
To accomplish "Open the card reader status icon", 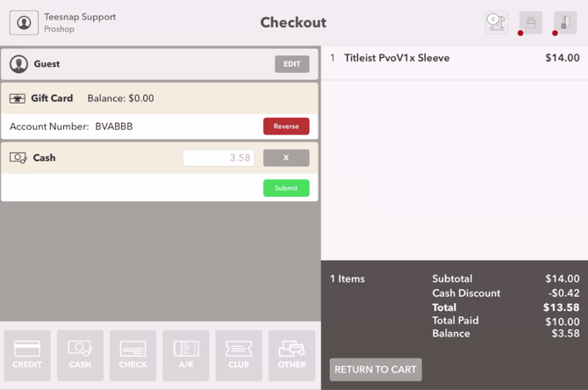I will [565, 23].
